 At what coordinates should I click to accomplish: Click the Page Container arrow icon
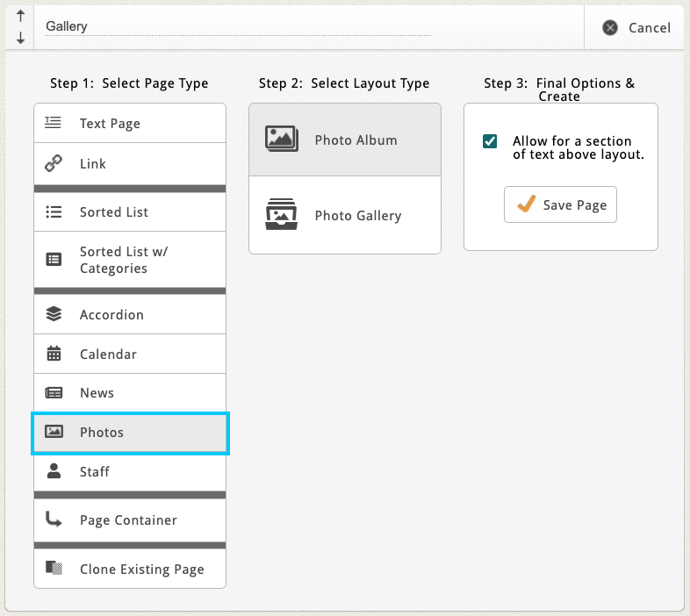[54, 519]
